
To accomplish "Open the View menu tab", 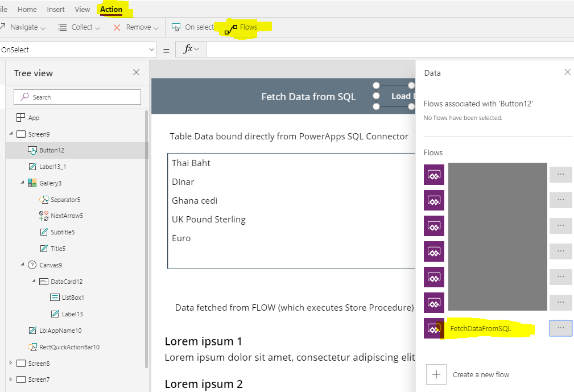I will pos(82,9).
